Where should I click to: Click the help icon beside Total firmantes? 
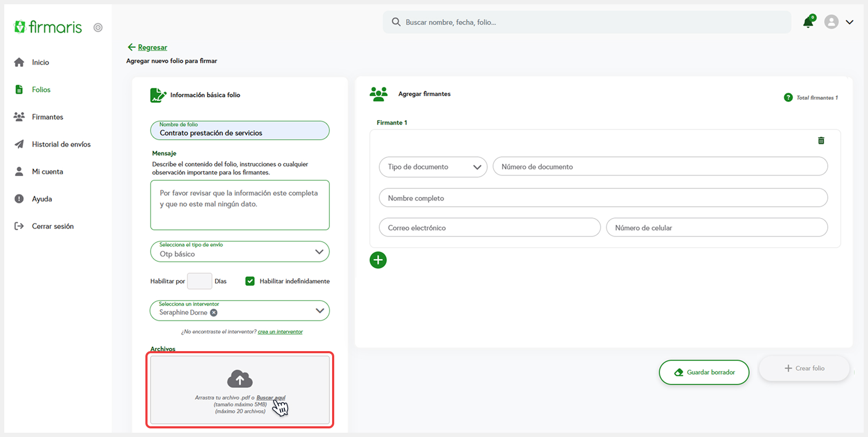788,98
